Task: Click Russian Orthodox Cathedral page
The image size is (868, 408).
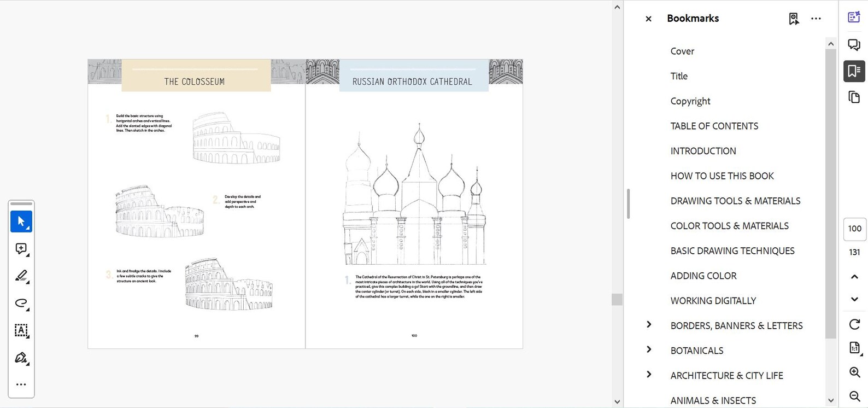Action: pos(414,204)
